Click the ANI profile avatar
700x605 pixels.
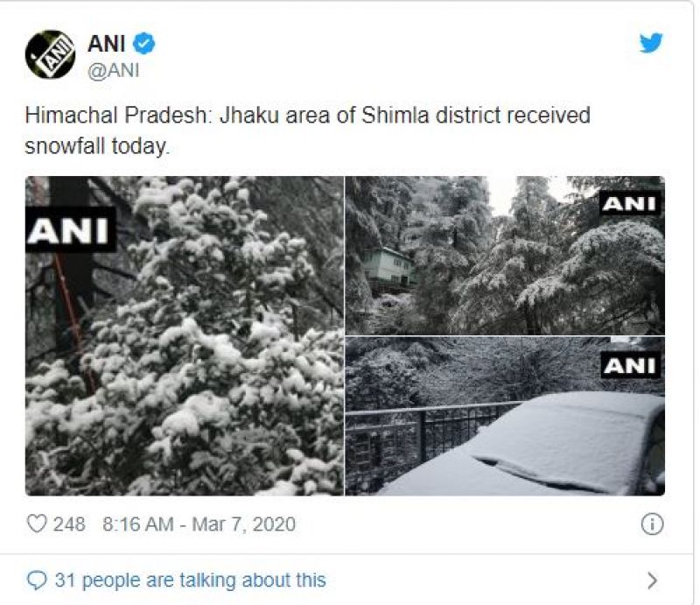(x=50, y=55)
